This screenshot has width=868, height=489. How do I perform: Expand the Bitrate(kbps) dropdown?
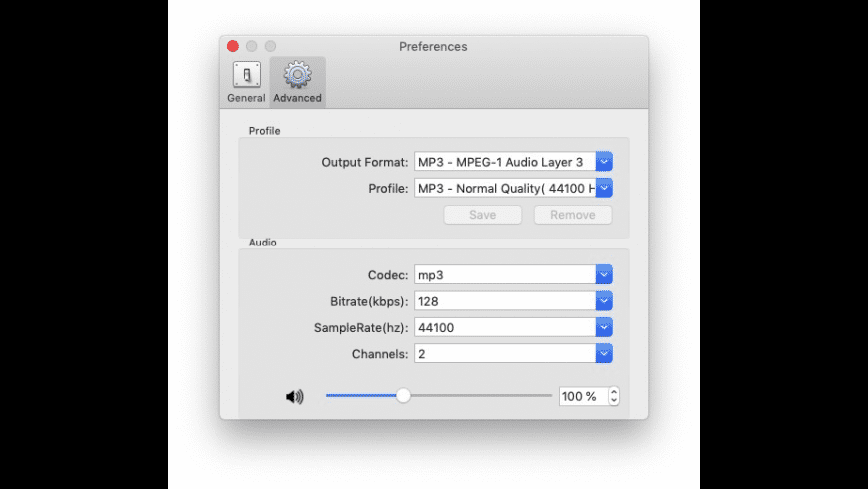coord(604,301)
